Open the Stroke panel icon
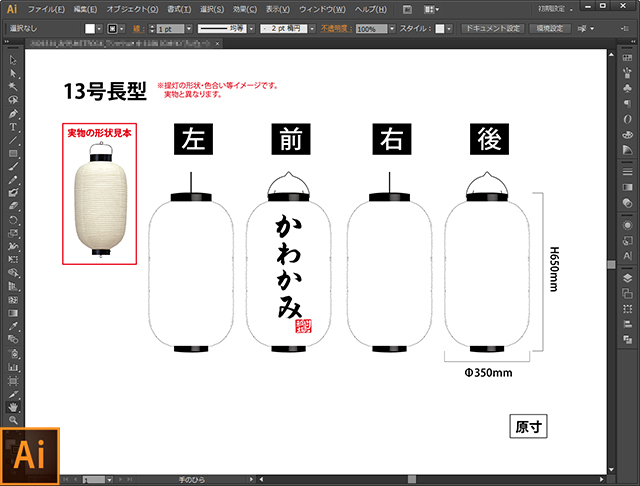The width and height of the screenshot is (640, 486). [x=627, y=171]
